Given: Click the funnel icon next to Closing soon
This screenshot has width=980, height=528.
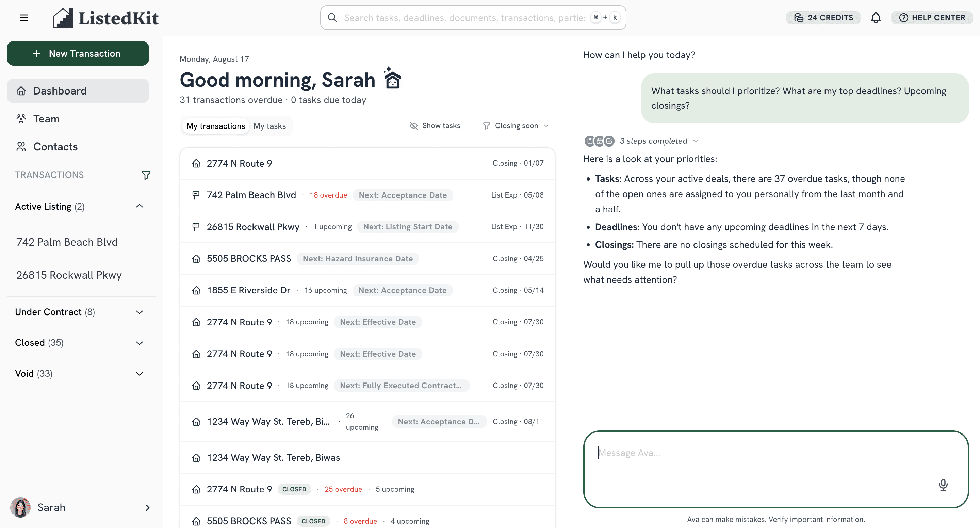Looking at the screenshot, I should point(486,126).
